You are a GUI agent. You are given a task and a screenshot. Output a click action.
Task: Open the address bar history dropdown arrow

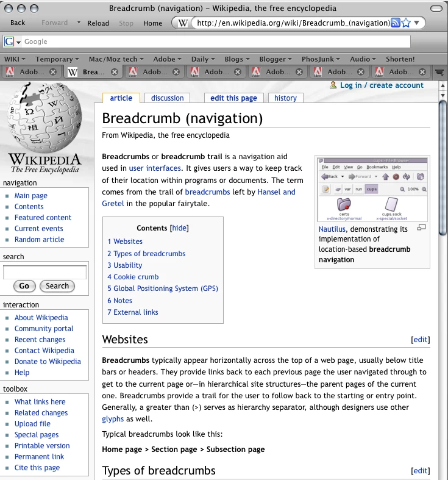click(416, 23)
